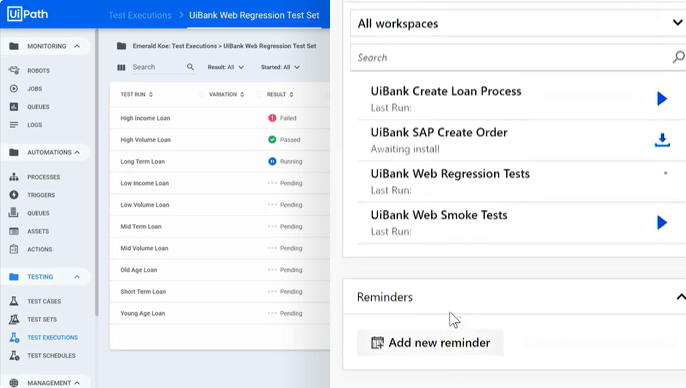Viewport: 686px width, 388px height.
Task: Select the High Income Loan test run
Action: pyautogui.click(x=220, y=118)
